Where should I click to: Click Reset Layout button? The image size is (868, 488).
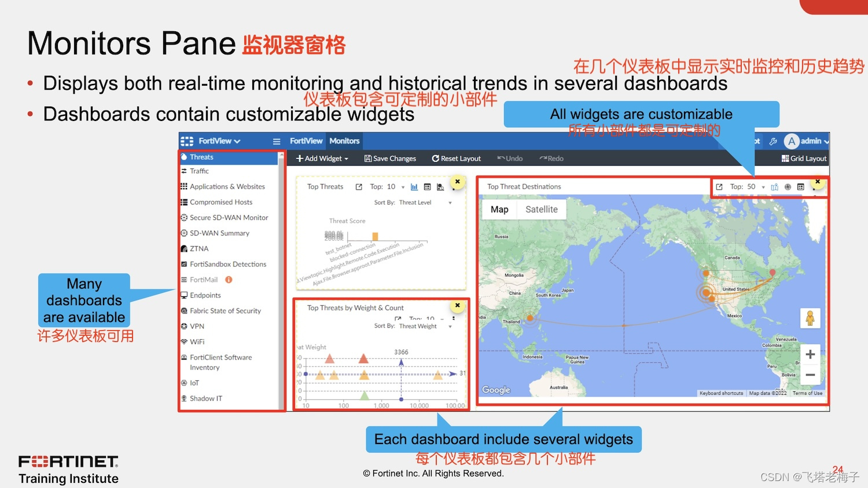click(x=456, y=159)
